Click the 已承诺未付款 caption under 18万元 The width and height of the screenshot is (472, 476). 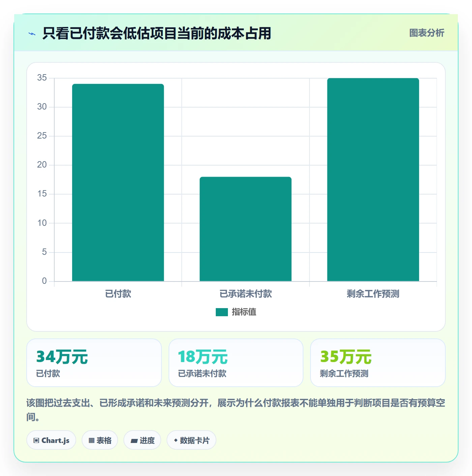coord(202,374)
